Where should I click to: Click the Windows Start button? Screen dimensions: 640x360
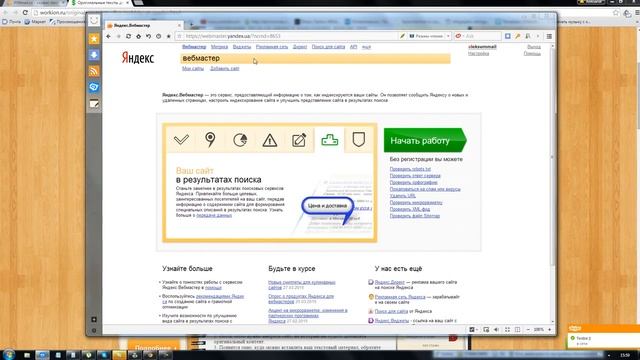tap(9, 354)
